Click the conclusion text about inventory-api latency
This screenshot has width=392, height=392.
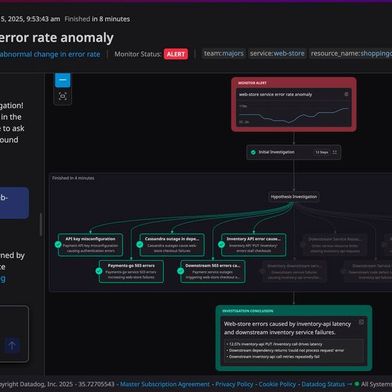click(287, 328)
